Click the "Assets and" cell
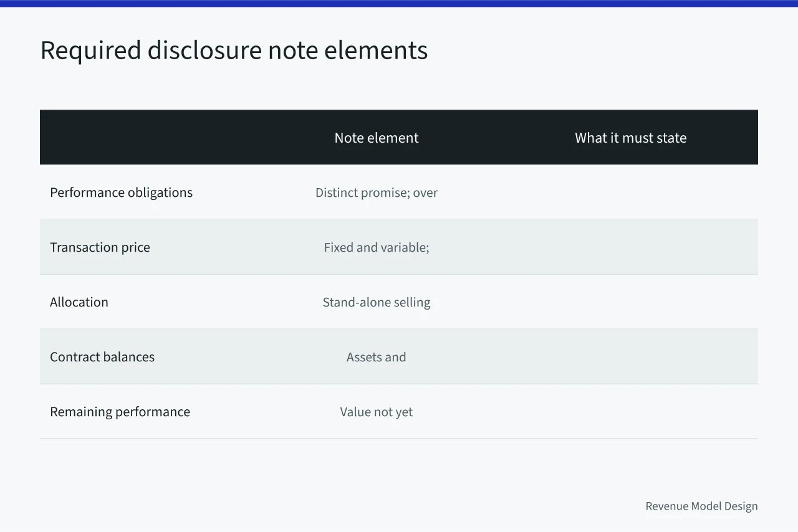The height and width of the screenshot is (532, 798). click(x=377, y=357)
